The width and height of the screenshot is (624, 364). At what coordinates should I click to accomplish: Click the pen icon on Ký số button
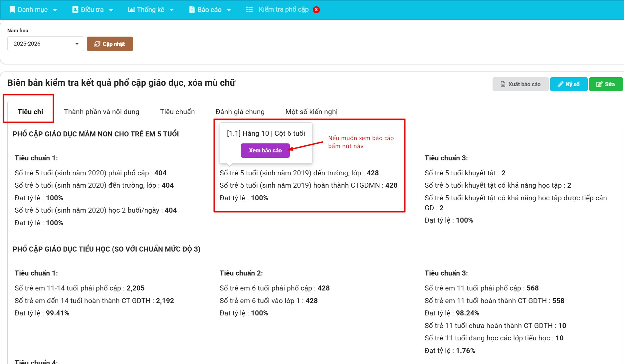tap(561, 84)
